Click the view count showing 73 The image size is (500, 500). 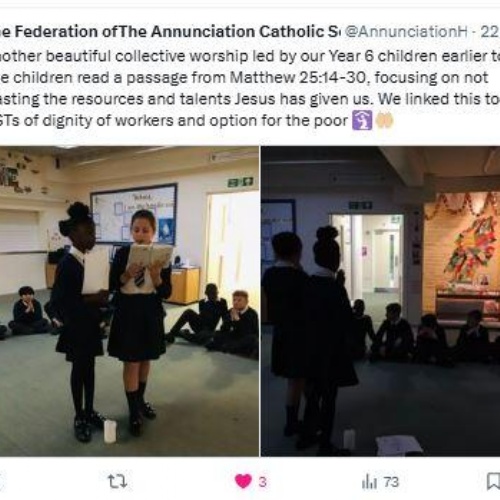point(391,482)
